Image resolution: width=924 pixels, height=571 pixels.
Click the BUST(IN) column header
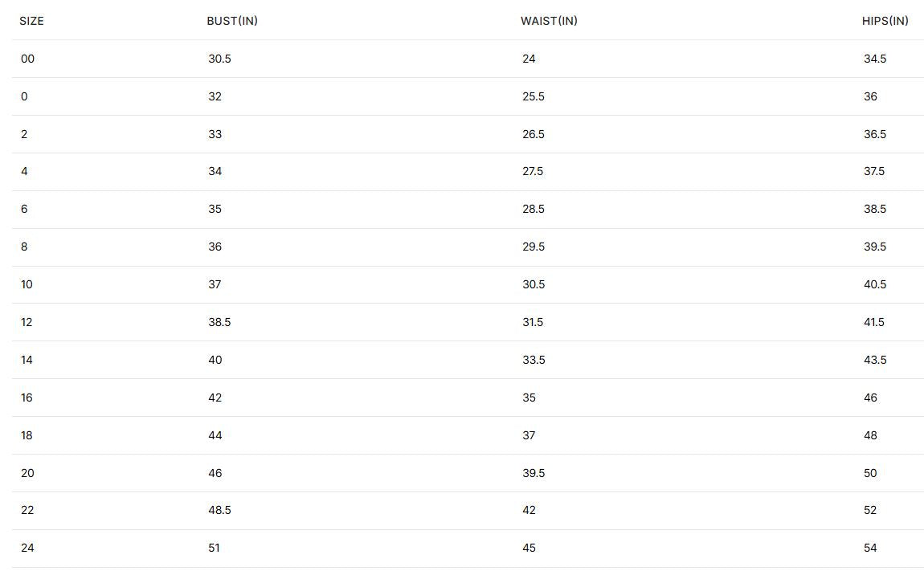coord(232,21)
